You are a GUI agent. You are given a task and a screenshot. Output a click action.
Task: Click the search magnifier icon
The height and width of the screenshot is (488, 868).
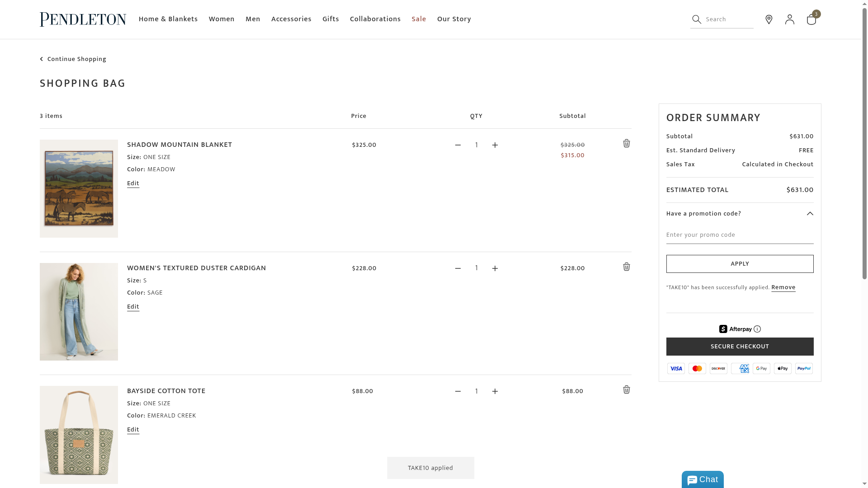(x=697, y=19)
